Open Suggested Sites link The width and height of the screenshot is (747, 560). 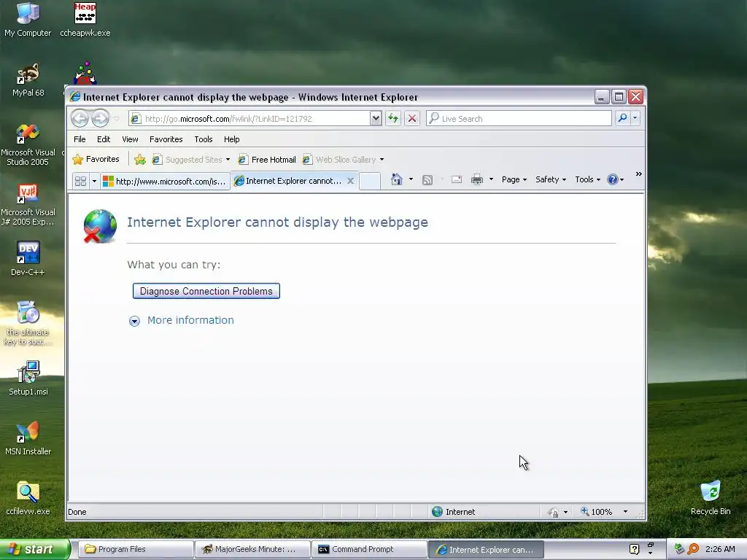190,160
